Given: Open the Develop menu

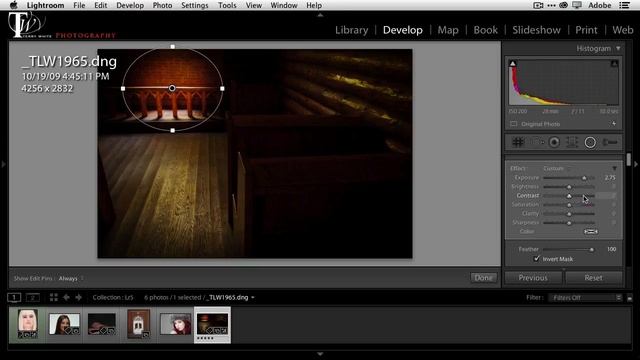Looking at the screenshot, I should pyautogui.click(x=130, y=5).
